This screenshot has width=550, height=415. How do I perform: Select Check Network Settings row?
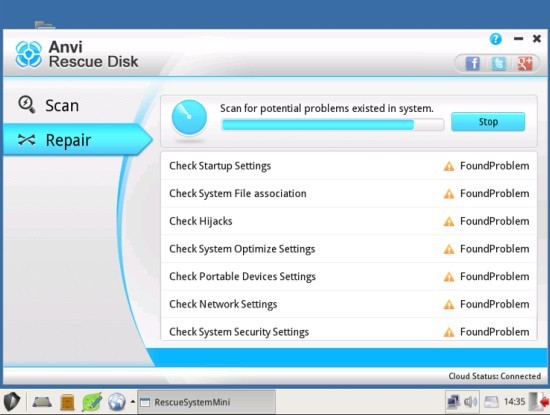point(349,304)
